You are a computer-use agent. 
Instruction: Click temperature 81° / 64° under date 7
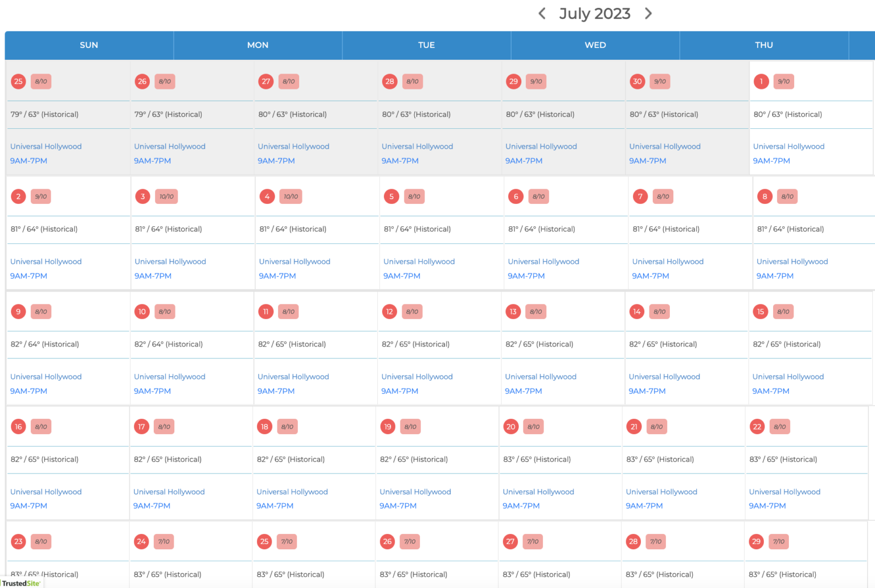666,229
